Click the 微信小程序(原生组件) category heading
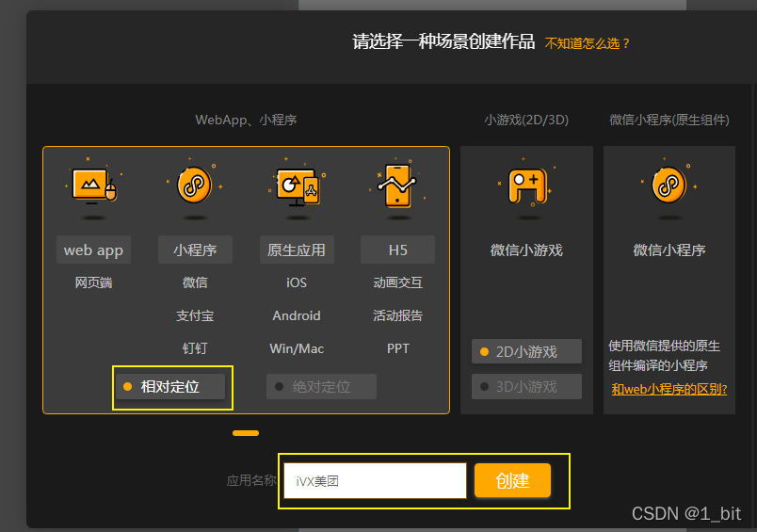 669,120
